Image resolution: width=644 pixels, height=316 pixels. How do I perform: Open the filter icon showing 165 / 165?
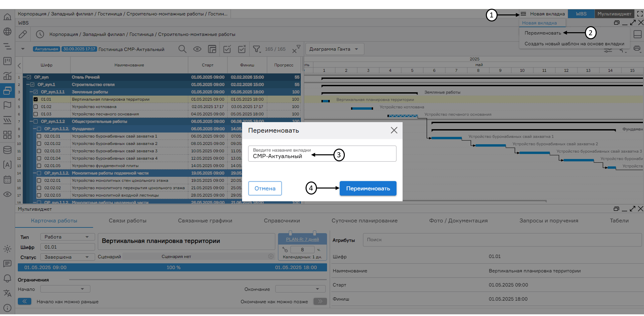pyautogui.click(x=257, y=49)
